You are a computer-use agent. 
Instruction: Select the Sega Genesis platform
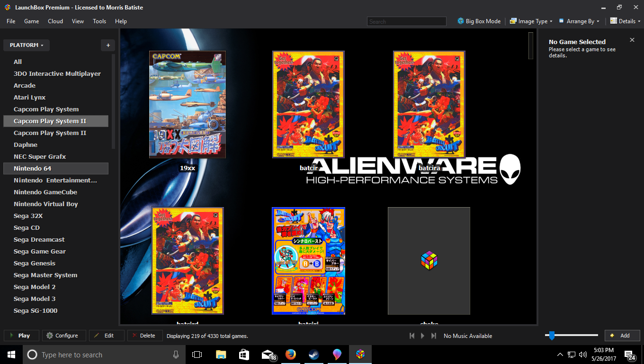[56, 263]
